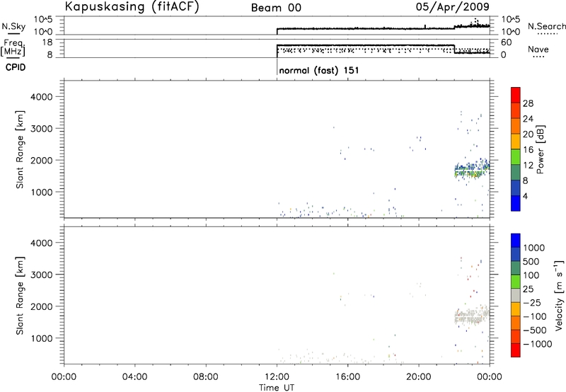Select the Velocity [m s-1] colorbar title
The height and width of the screenshot is (392, 566).
pos(559,295)
